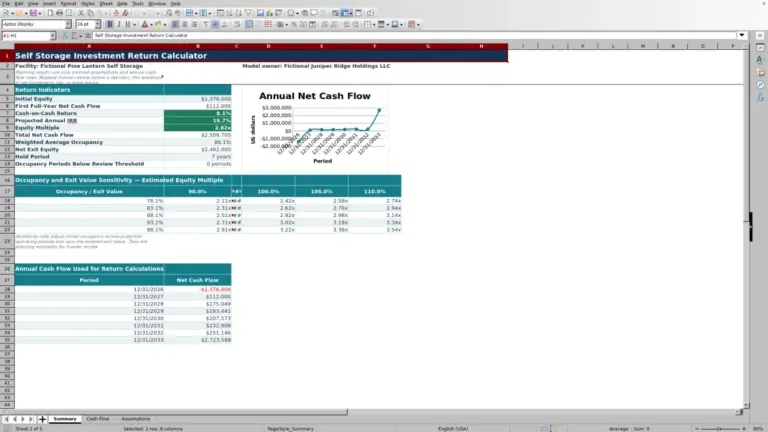Toggle Bold formatting
Image resolution: width=768 pixels, height=432 pixels.
[x=110, y=24]
